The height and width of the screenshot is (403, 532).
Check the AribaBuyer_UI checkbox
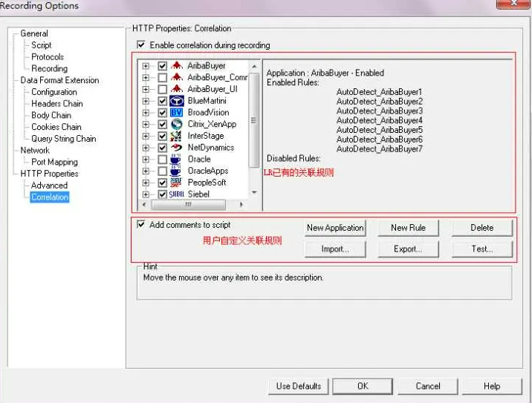pos(163,89)
